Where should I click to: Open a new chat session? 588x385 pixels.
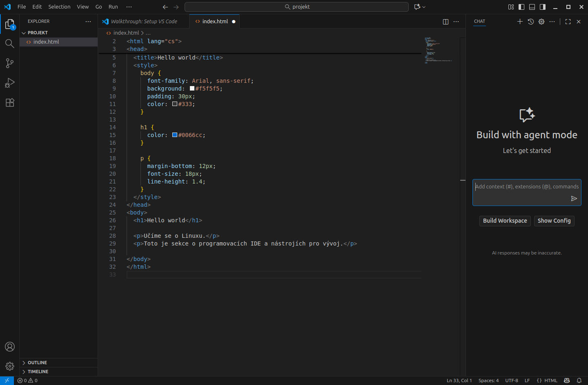pyautogui.click(x=520, y=22)
